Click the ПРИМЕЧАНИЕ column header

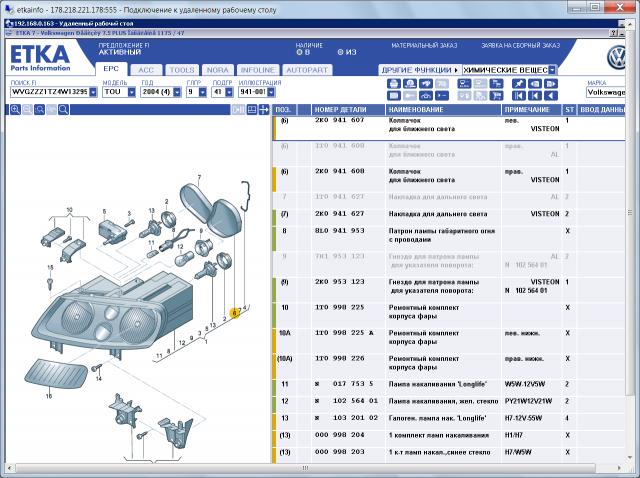[532, 109]
